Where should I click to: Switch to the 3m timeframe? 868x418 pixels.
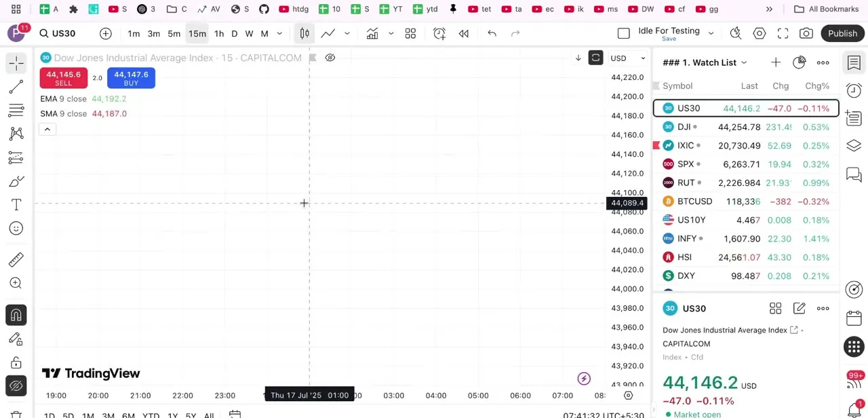[154, 33]
